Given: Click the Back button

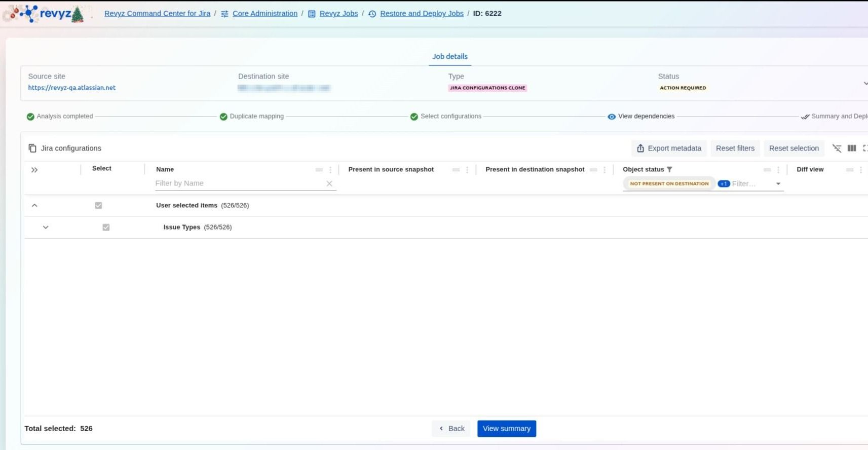Looking at the screenshot, I should click(x=451, y=428).
